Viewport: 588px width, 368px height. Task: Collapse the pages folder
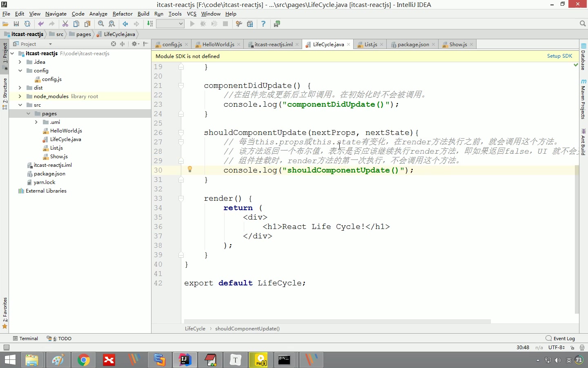tap(28, 114)
